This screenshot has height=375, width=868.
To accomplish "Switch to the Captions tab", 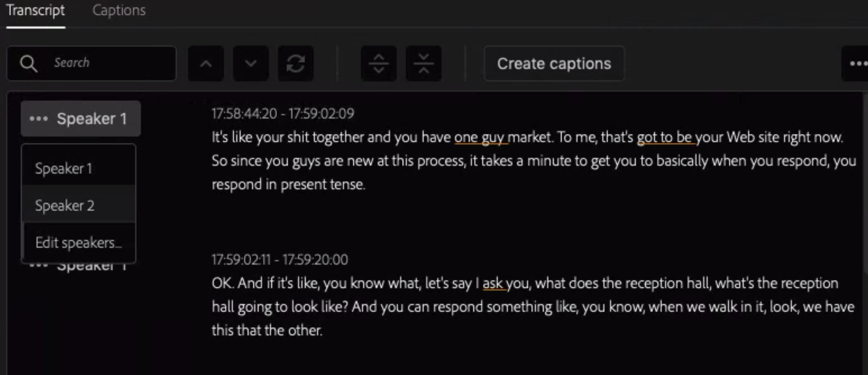I will tap(119, 11).
